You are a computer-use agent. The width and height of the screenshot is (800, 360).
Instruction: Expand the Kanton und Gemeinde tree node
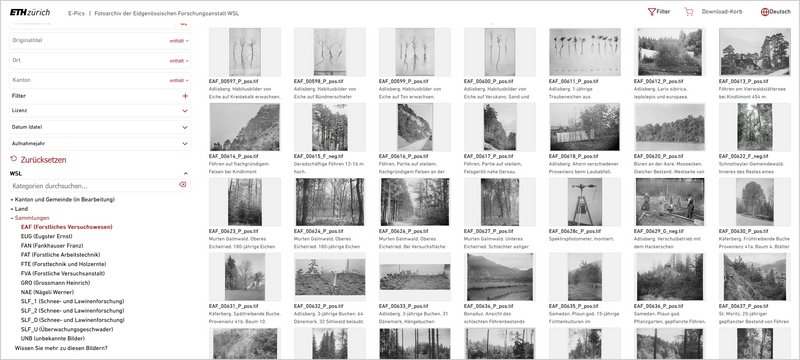pos(12,199)
